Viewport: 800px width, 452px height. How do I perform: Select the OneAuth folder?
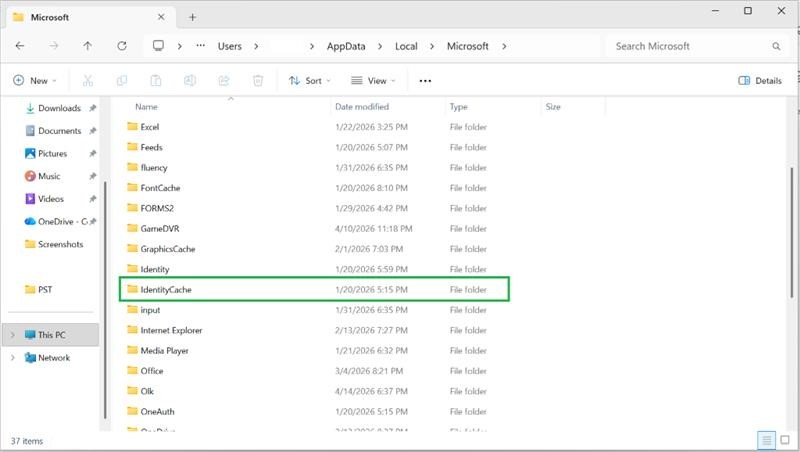pos(157,412)
